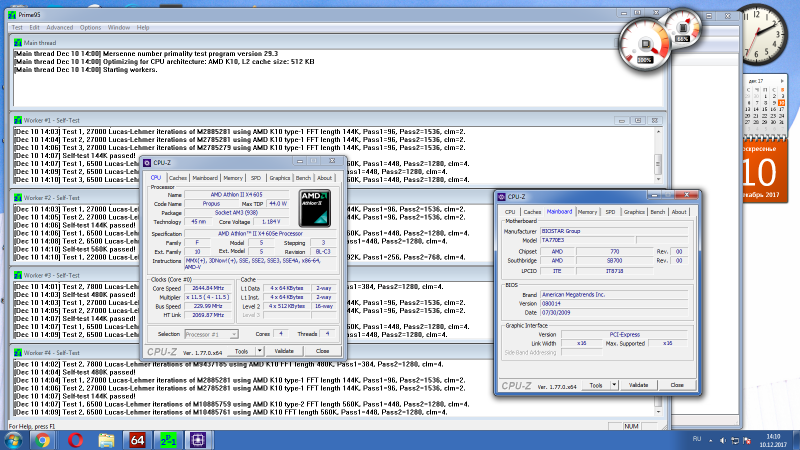Open About tab in right CPU-Z window
Image resolution: width=800 pixels, height=450 pixels.
679,212
